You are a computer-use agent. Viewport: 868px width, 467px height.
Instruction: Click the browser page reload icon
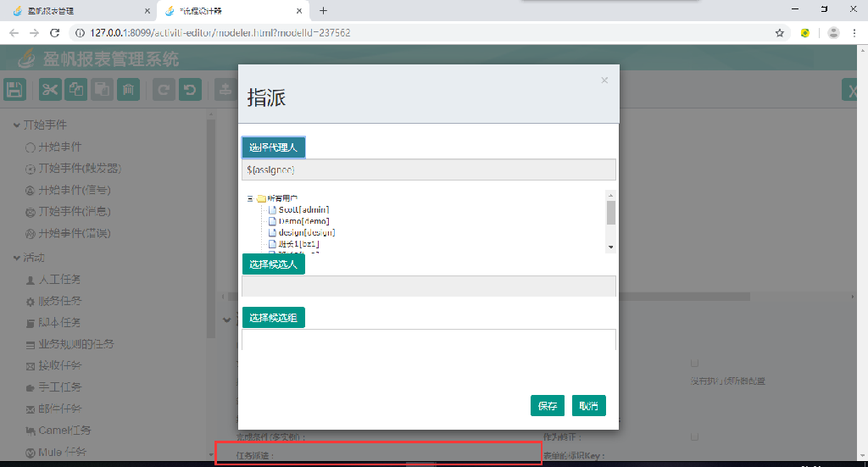point(55,33)
